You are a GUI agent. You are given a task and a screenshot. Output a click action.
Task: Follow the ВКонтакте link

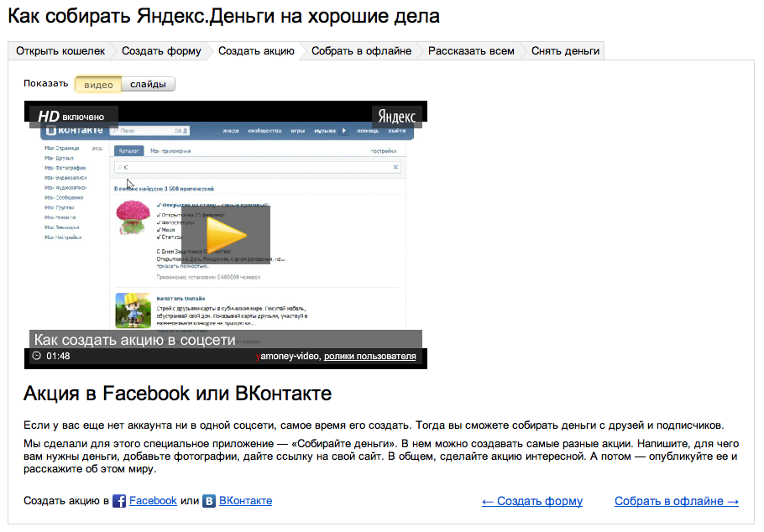click(245, 501)
